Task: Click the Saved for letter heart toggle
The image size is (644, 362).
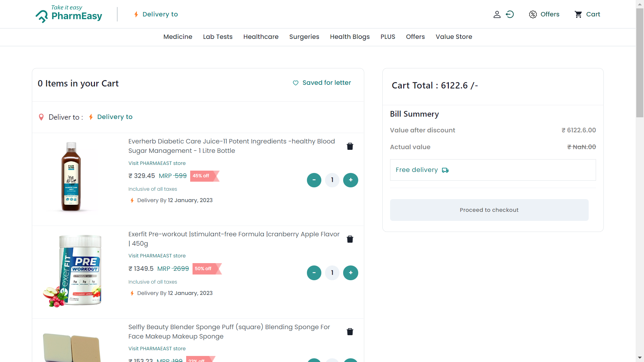Action: coord(296,83)
